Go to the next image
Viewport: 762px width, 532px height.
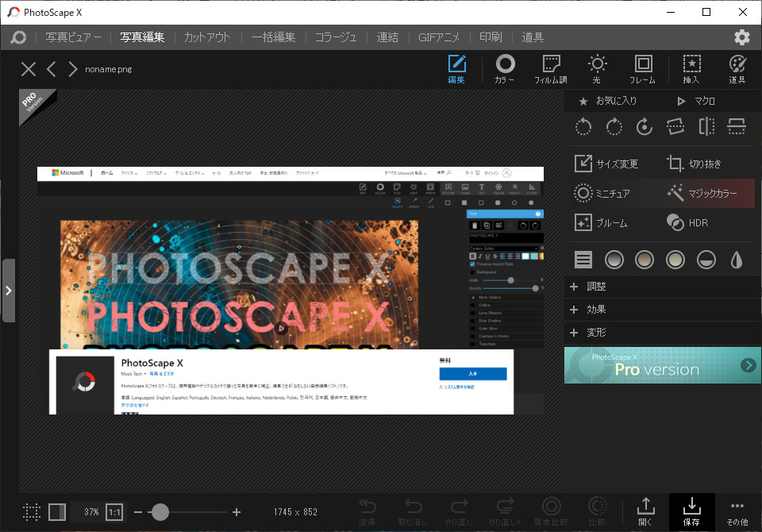click(x=73, y=69)
